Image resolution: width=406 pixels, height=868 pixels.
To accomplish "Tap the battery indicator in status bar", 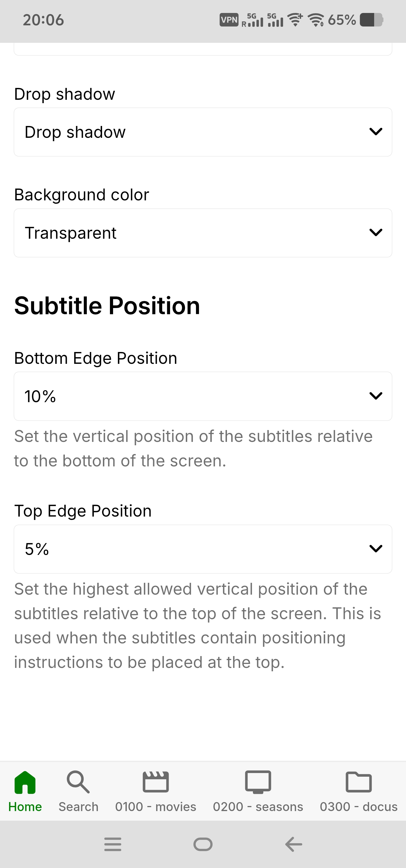I will (371, 20).
